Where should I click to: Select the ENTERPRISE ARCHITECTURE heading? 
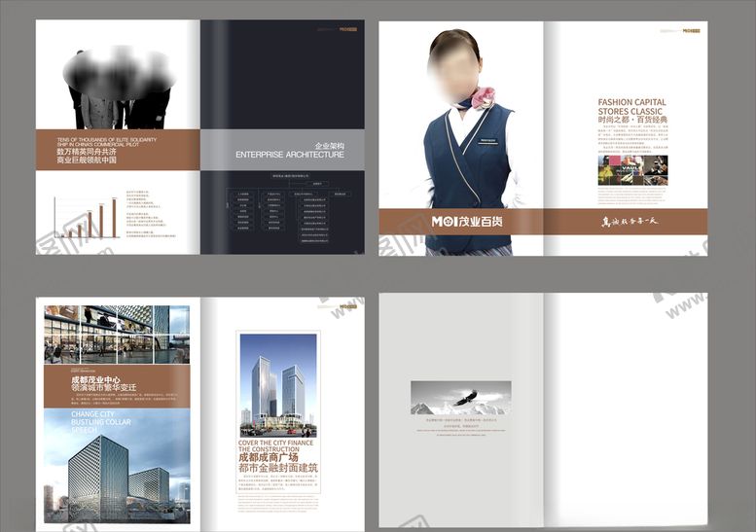(x=289, y=155)
